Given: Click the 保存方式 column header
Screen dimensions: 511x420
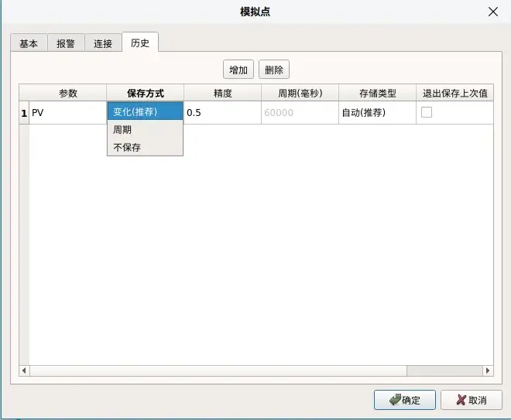Looking at the screenshot, I should (x=146, y=93).
